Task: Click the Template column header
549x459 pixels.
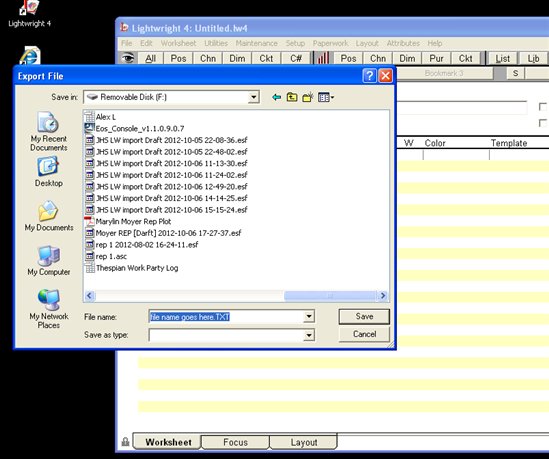Action: click(509, 143)
